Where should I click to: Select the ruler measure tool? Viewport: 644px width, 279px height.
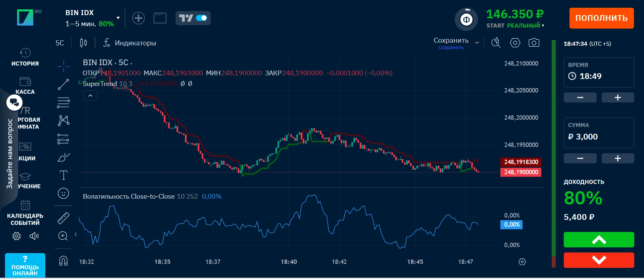[x=63, y=218]
